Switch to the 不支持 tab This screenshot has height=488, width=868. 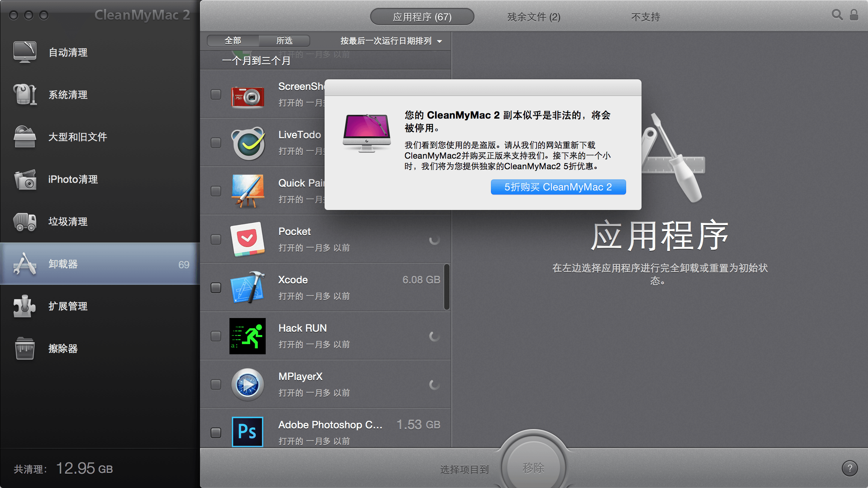pos(646,17)
